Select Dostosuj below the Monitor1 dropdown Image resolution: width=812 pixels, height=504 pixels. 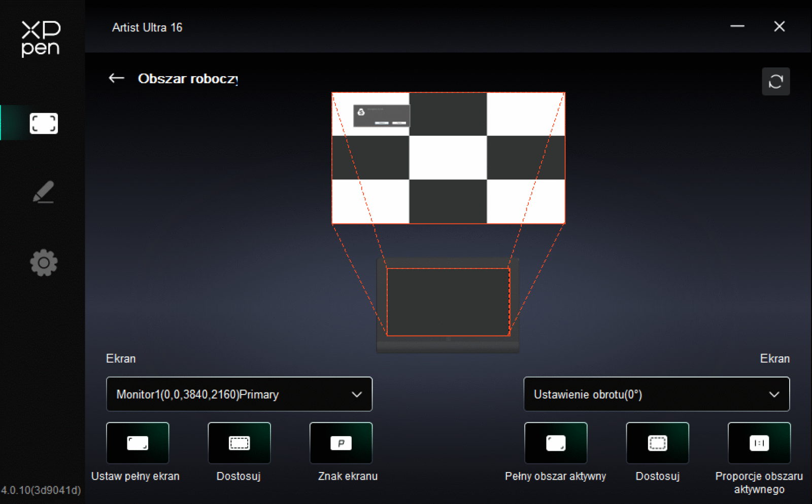(239, 443)
